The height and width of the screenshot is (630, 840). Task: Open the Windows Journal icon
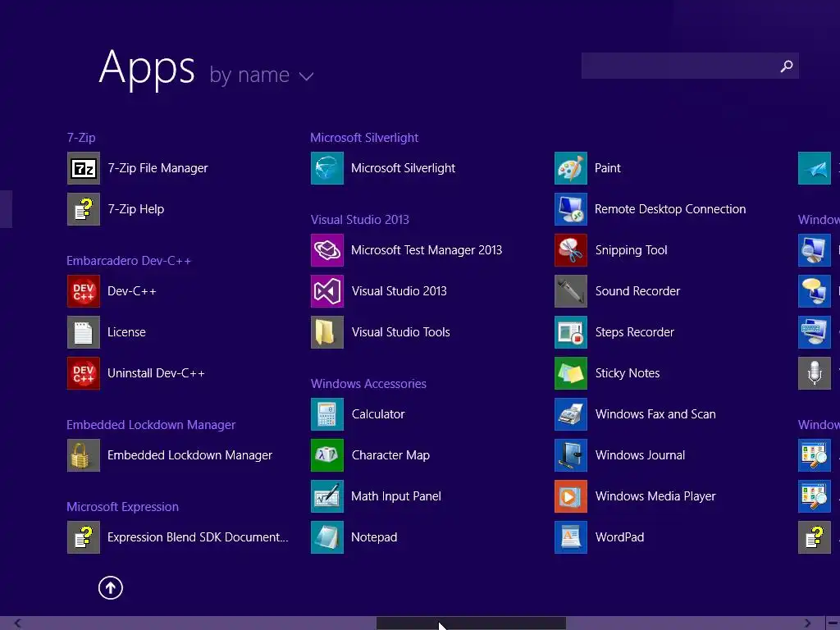571,454
